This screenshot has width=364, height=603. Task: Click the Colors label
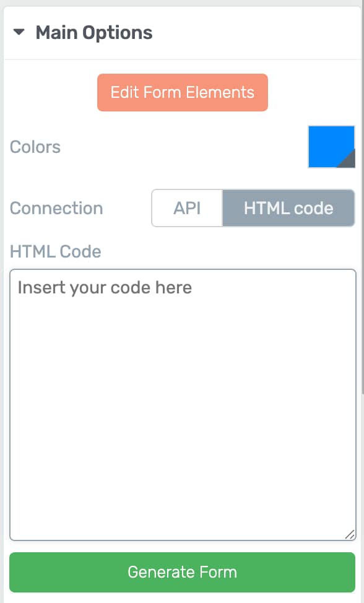[x=35, y=147]
